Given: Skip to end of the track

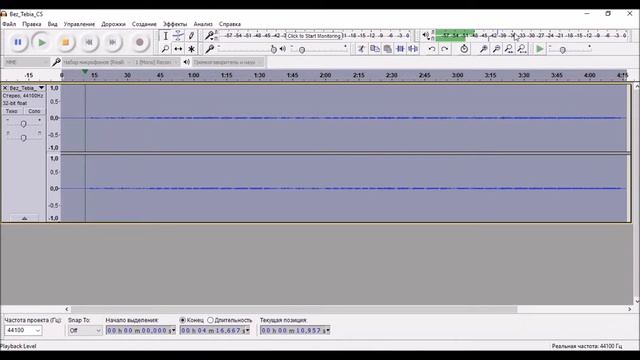Looking at the screenshot, I should (113, 42).
